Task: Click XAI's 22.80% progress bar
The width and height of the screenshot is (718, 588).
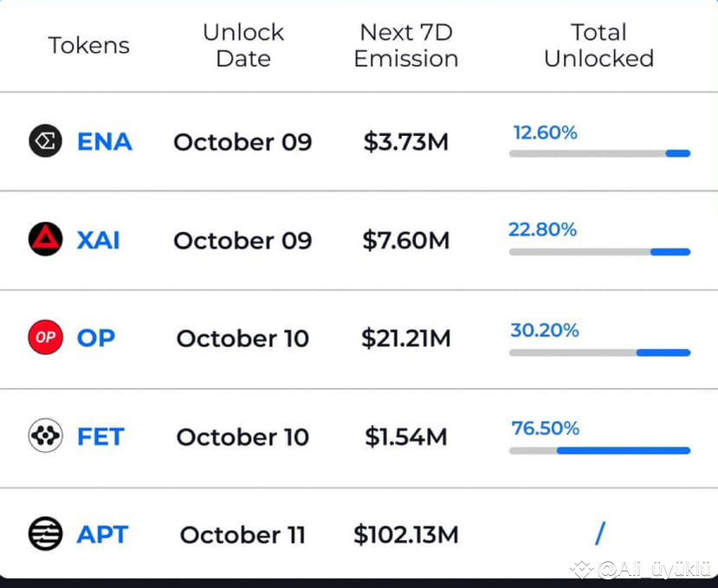Action: (599, 252)
